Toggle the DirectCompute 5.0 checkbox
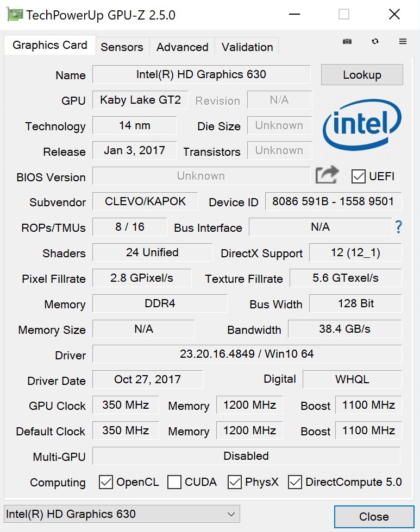This screenshot has width=420, height=532. point(295,482)
